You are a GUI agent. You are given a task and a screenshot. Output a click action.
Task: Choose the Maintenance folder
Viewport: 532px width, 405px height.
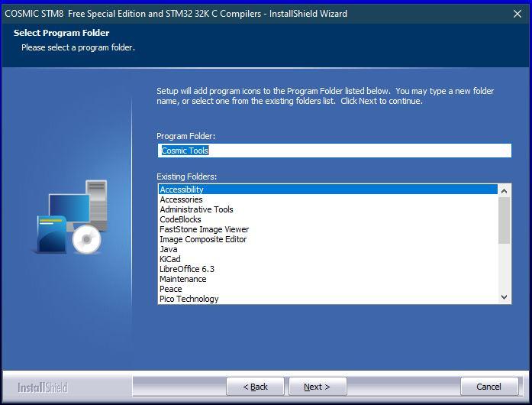(327, 279)
